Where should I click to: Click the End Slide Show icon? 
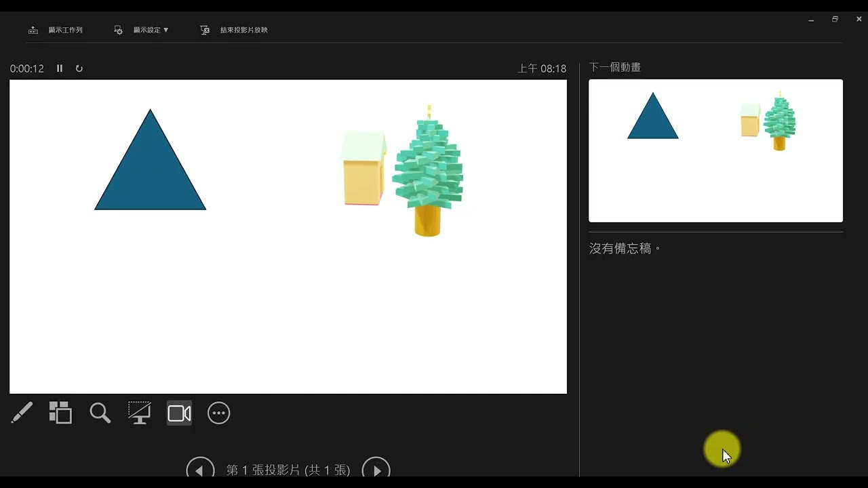coord(205,30)
